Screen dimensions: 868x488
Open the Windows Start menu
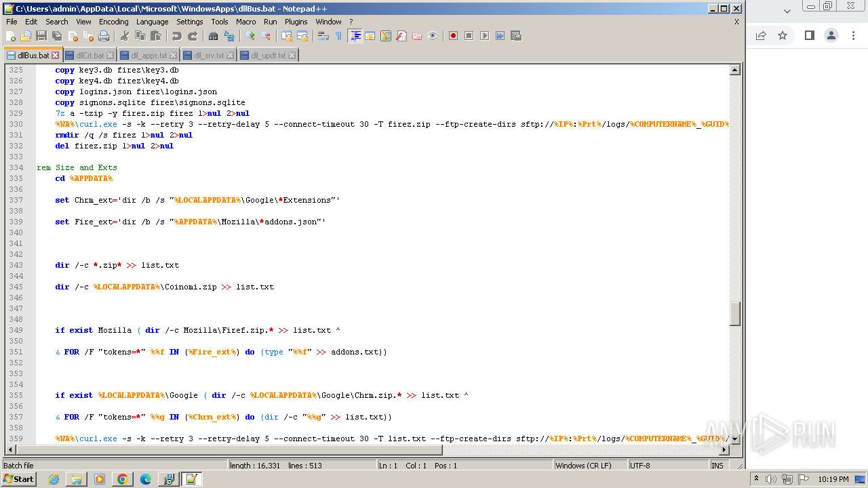coord(19,479)
